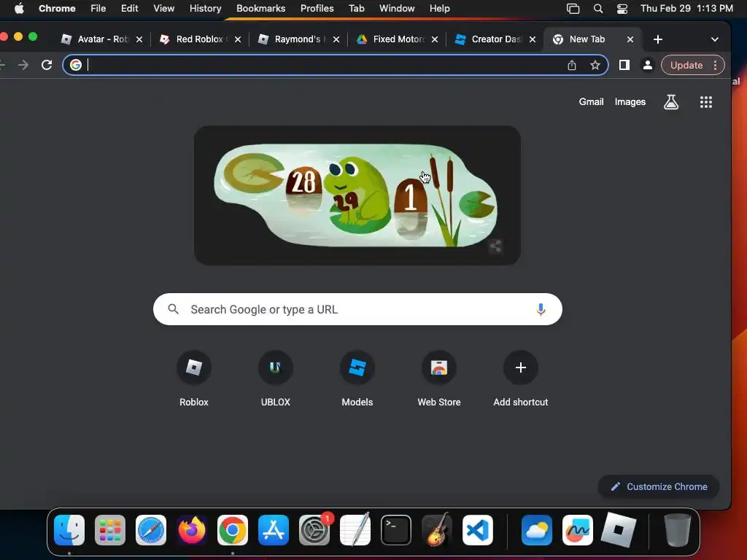
Task: Click Add shortcut
Action: (x=521, y=379)
